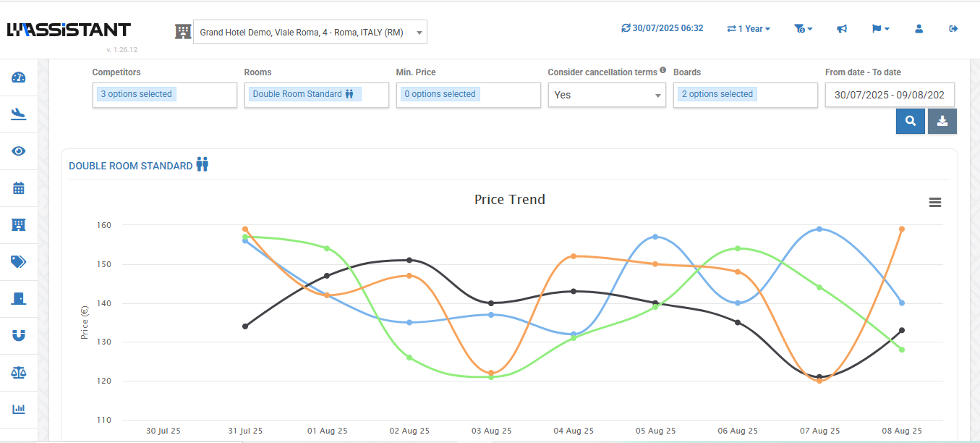Select the balance scale icon in sidebar
This screenshot has width=980, height=443.
pos(19,372)
